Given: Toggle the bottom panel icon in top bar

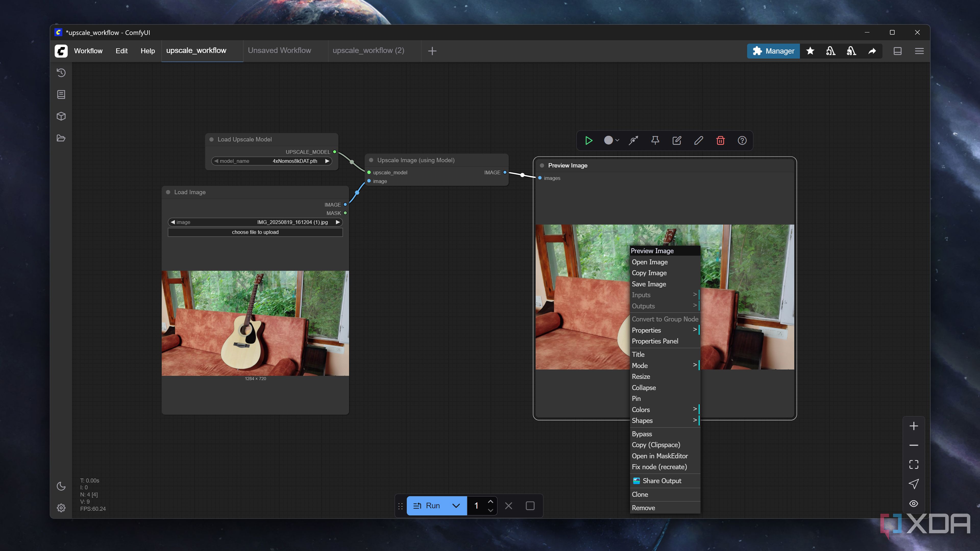Looking at the screenshot, I should pos(898,51).
